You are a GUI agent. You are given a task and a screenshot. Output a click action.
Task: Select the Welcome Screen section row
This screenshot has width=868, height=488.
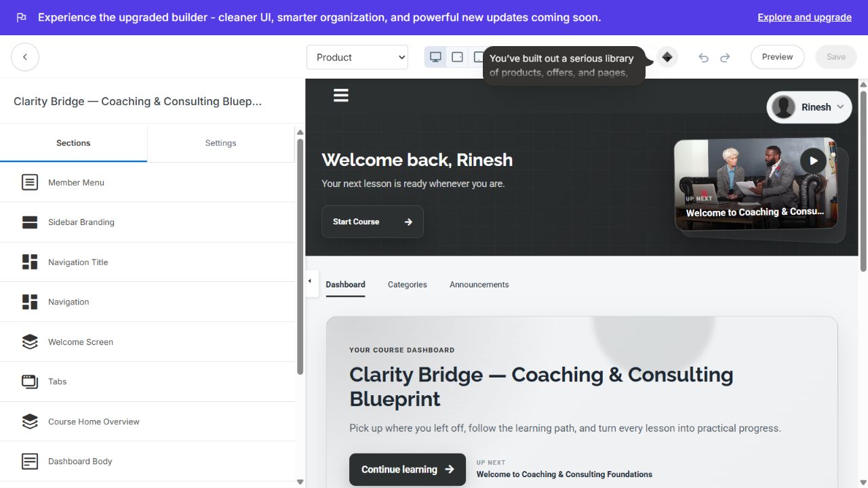[147, 342]
